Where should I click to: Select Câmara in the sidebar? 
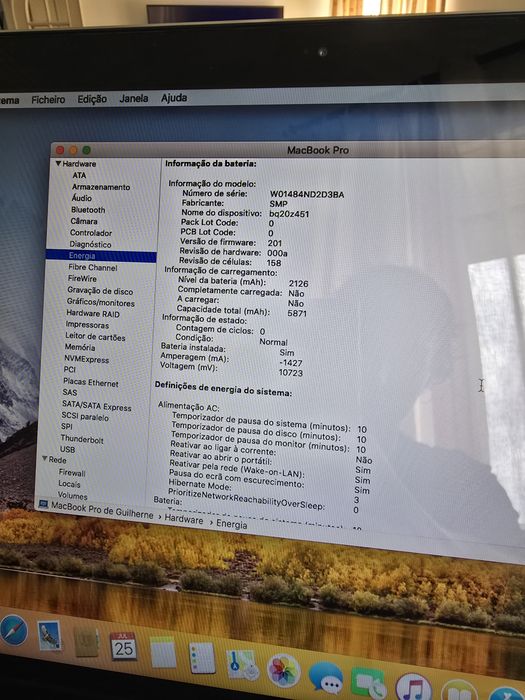pos(83,221)
